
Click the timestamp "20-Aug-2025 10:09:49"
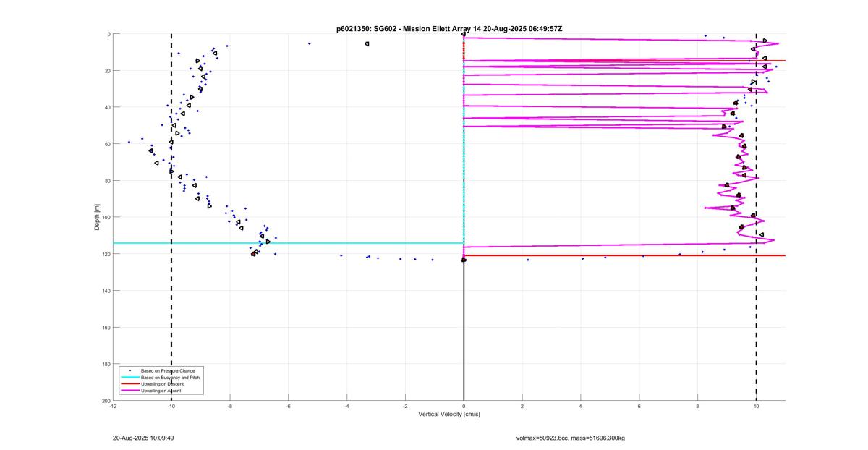(143, 438)
